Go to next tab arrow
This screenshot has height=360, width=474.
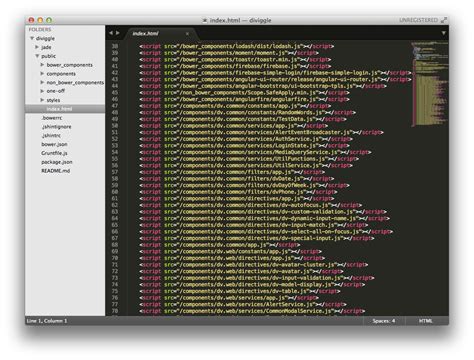[x=117, y=33]
